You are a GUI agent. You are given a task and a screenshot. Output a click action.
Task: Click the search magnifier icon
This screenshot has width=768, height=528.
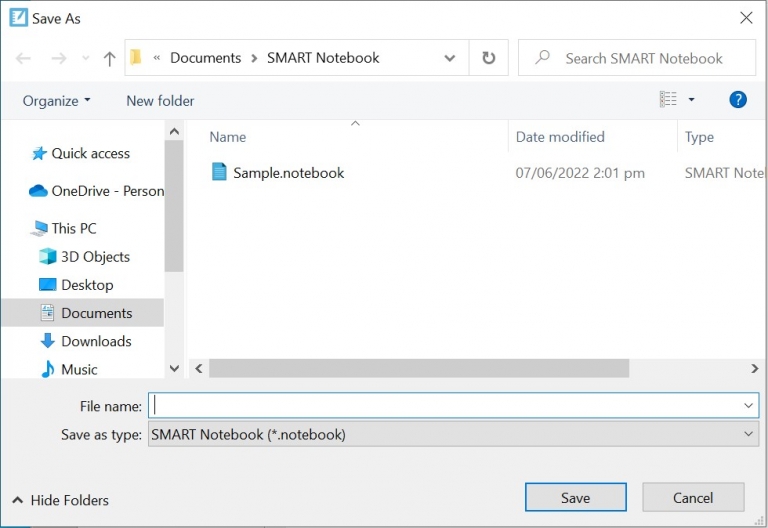click(542, 57)
